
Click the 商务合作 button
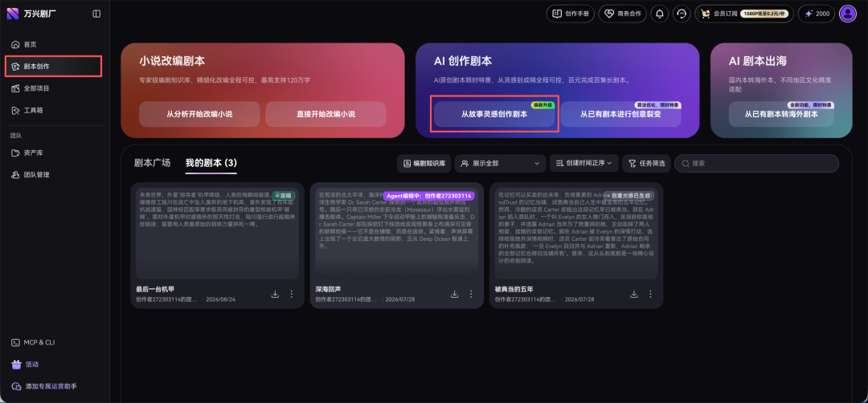[x=622, y=14]
